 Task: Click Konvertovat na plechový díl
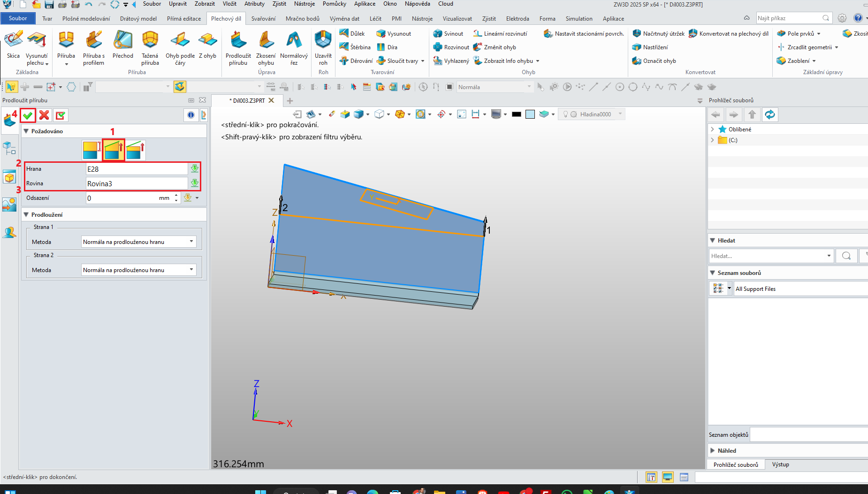coord(728,33)
